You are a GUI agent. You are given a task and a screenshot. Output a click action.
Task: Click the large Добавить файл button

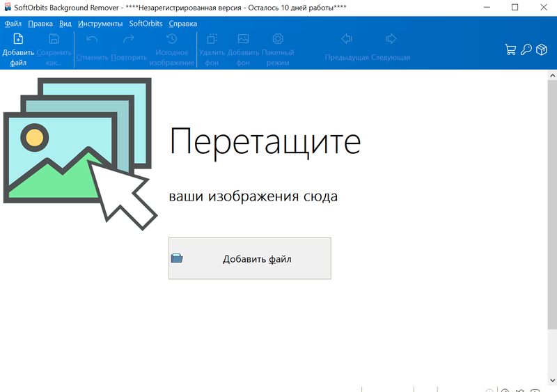pos(250,258)
